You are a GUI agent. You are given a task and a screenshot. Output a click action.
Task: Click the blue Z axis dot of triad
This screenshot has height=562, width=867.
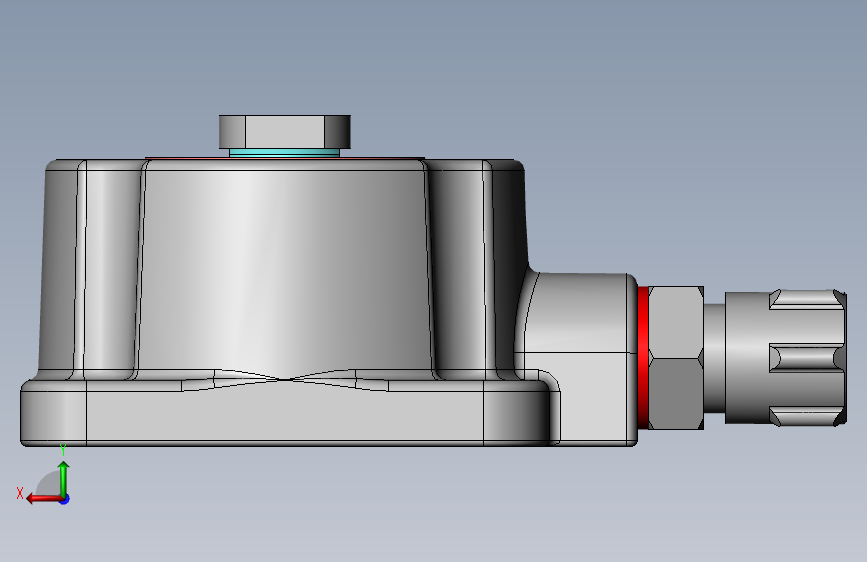(x=65, y=499)
